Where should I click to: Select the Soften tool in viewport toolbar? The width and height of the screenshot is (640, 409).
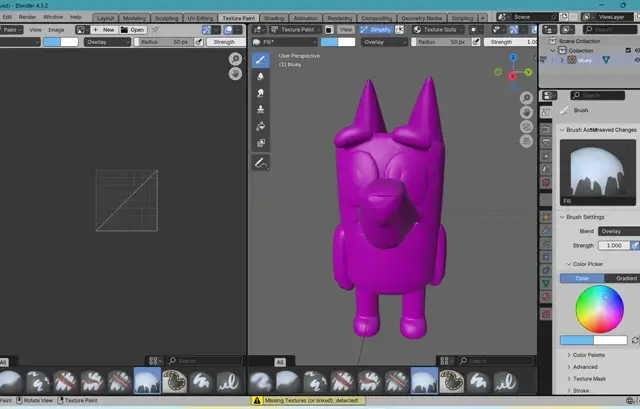pyautogui.click(x=260, y=77)
